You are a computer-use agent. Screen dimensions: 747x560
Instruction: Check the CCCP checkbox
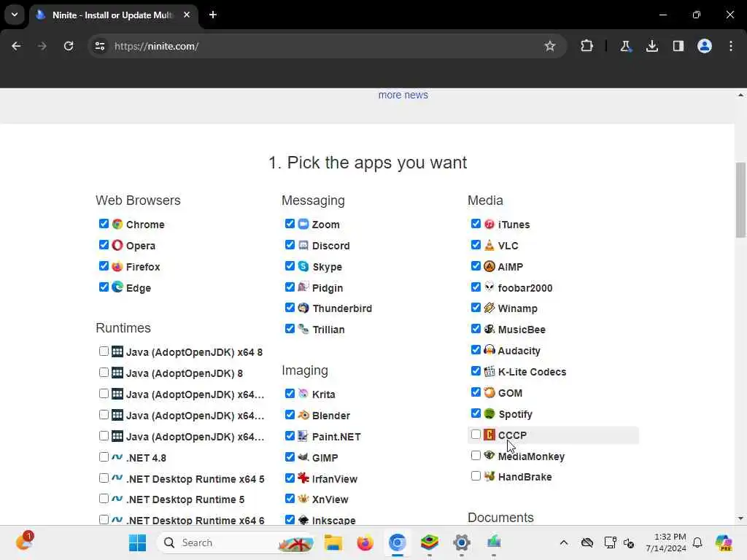pyautogui.click(x=476, y=435)
